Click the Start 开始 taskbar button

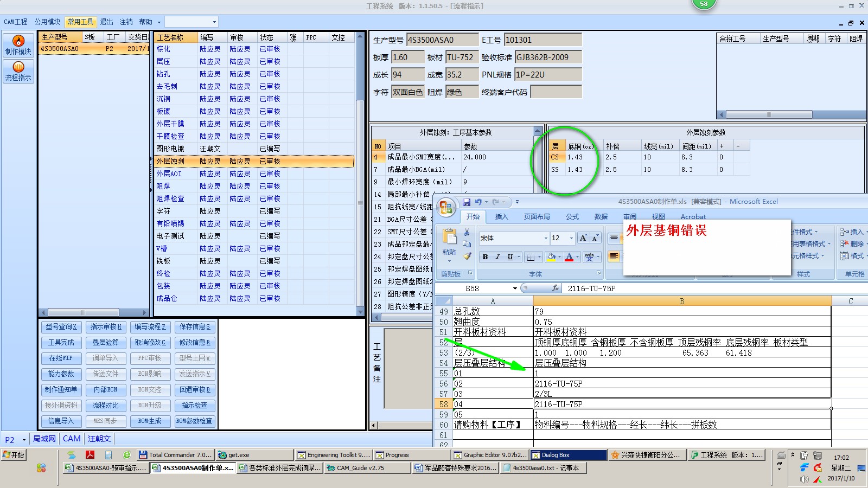tap(14, 455)
